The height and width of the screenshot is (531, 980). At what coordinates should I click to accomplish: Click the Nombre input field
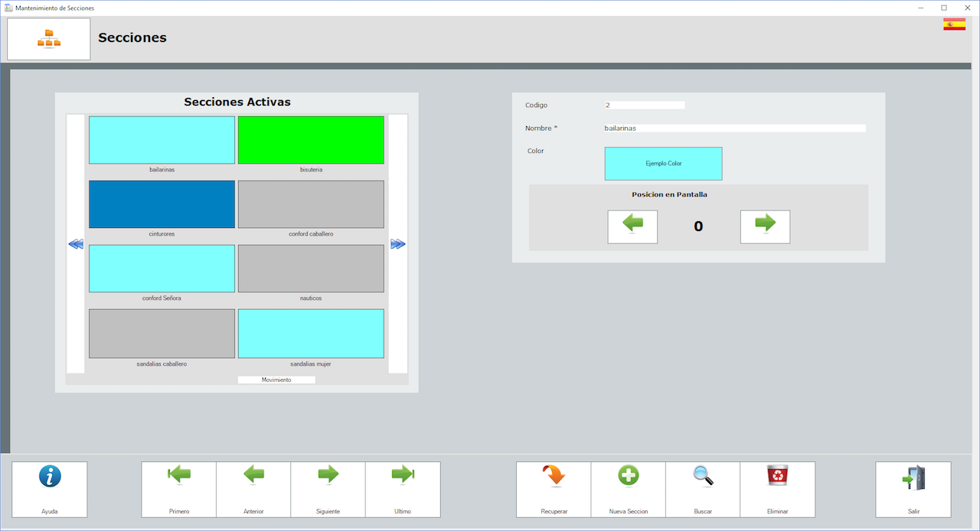click(734, 129)
